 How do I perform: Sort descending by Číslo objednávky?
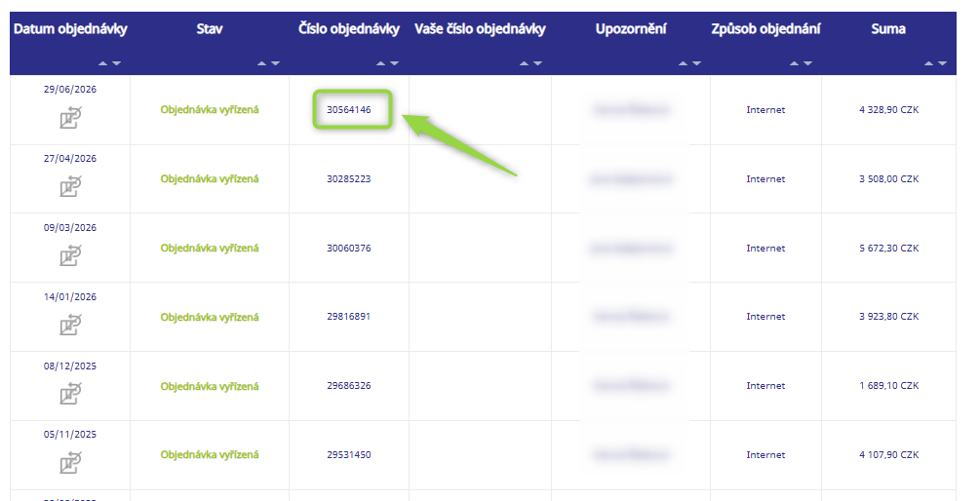click(394, 63)
